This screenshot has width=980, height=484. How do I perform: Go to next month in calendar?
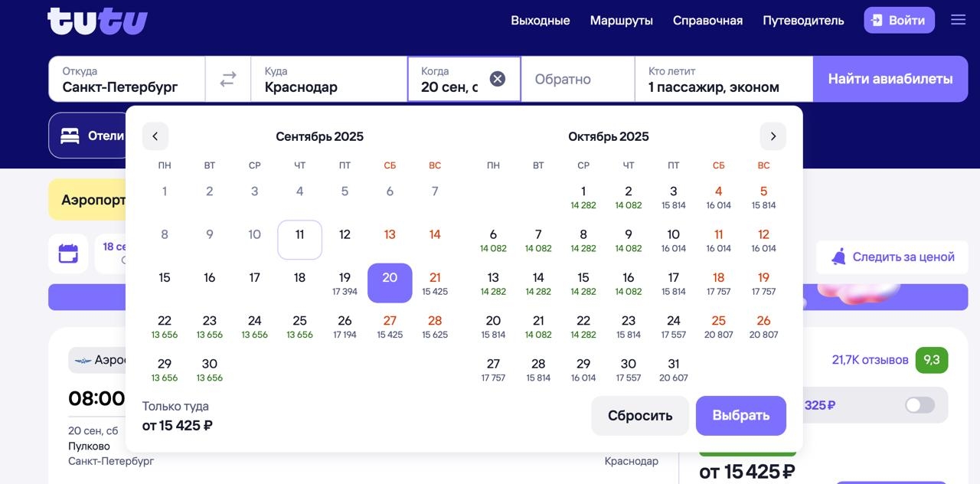(773, 136)
